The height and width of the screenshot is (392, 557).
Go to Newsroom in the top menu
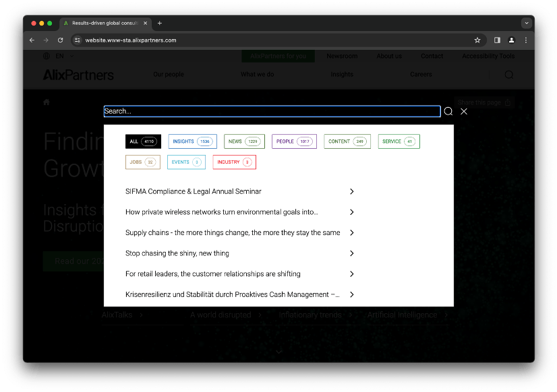342,56
